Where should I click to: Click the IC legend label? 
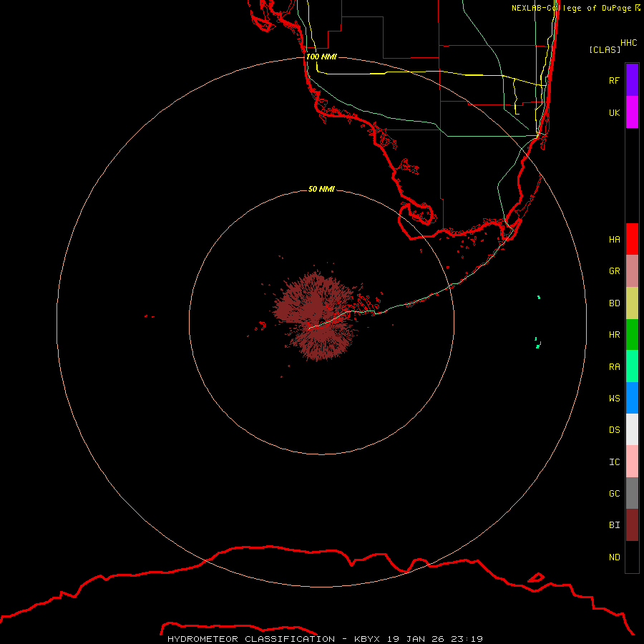[614, 462]
